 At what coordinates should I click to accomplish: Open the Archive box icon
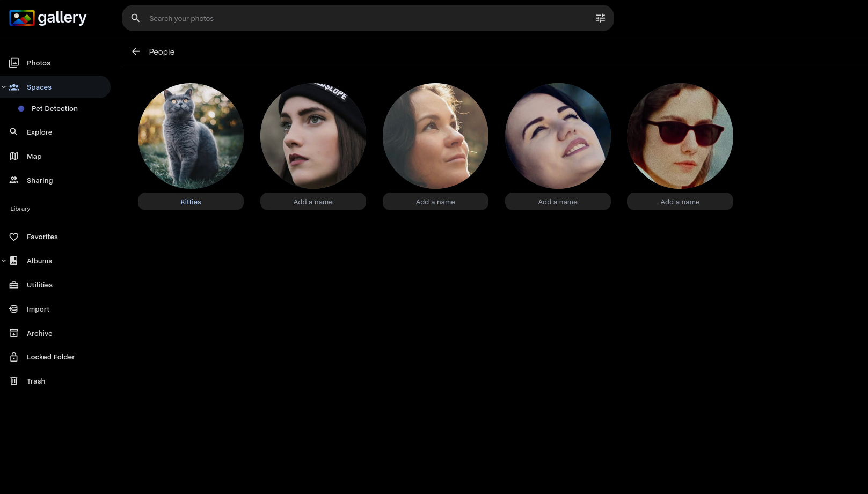(14, 333)
